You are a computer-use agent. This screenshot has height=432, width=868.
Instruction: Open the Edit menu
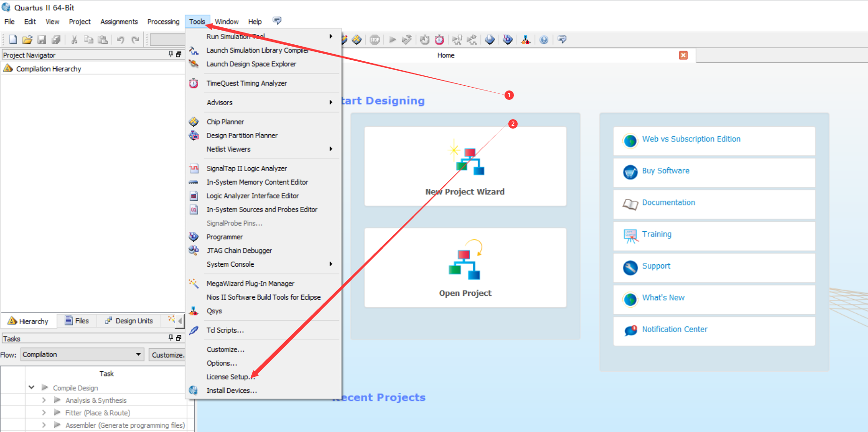[x=30, y=22]
